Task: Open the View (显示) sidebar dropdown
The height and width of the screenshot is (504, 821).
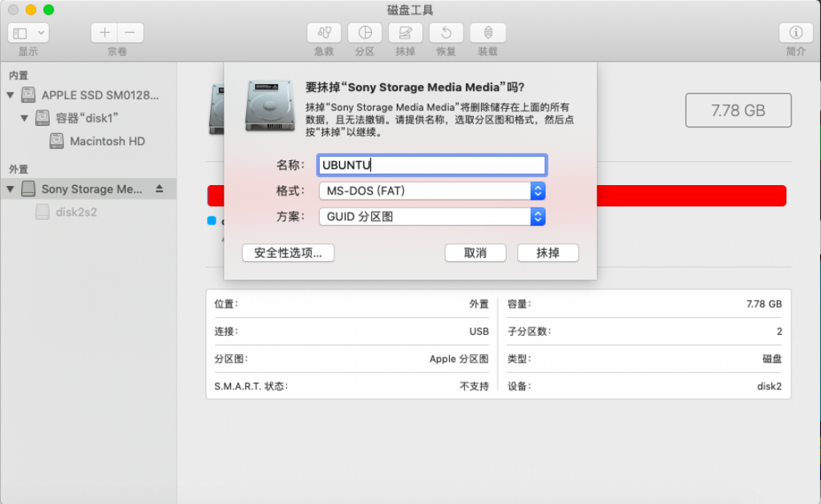Action: (x=29, y=33)
